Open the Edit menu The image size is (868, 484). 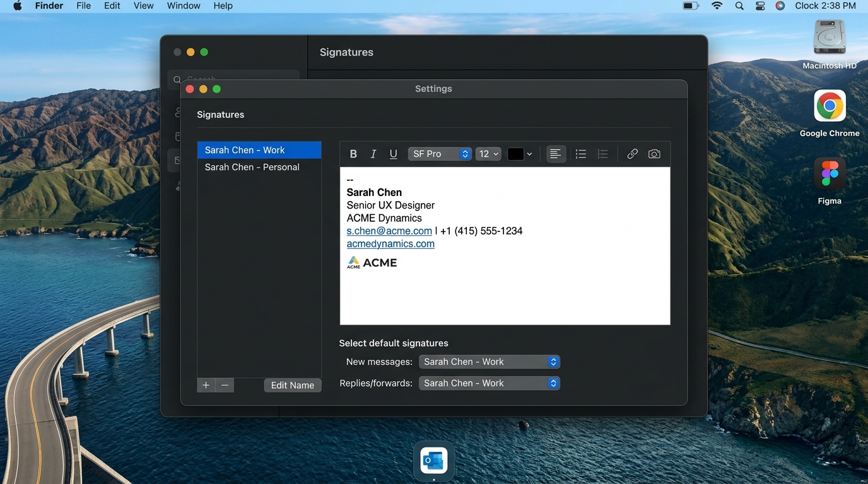pos(112,6)
